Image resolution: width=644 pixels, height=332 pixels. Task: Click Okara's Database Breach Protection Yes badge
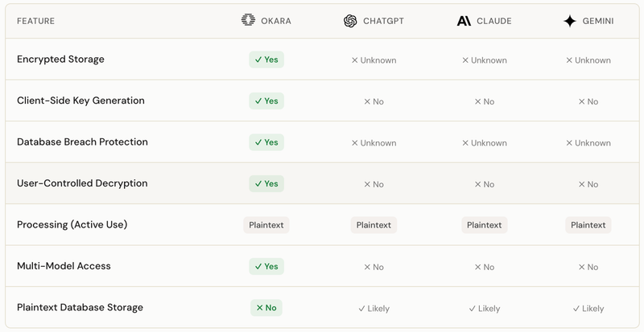[266, 142]
